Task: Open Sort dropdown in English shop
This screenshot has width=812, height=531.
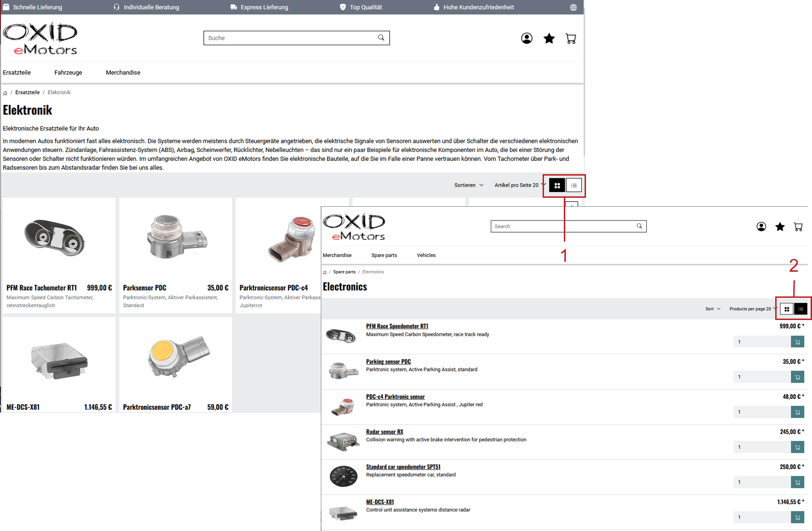Action: 713,309
